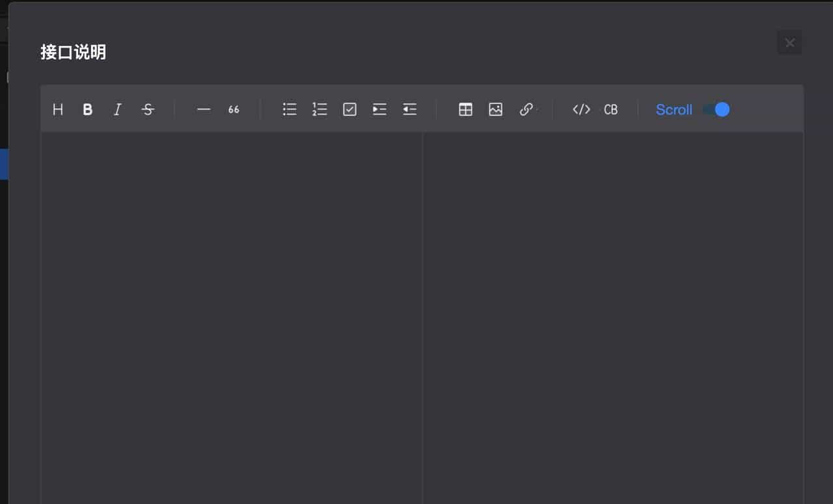Insert a hyperlink

526,110
